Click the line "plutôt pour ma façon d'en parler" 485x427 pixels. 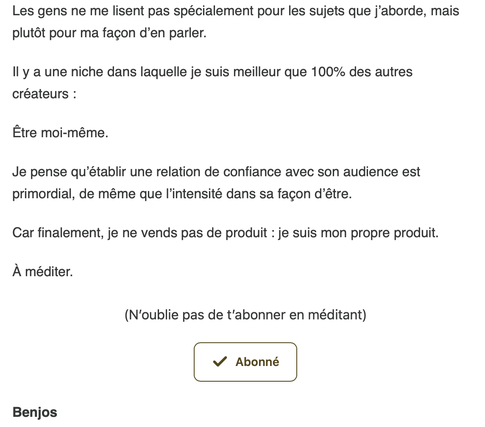[109, 33]
